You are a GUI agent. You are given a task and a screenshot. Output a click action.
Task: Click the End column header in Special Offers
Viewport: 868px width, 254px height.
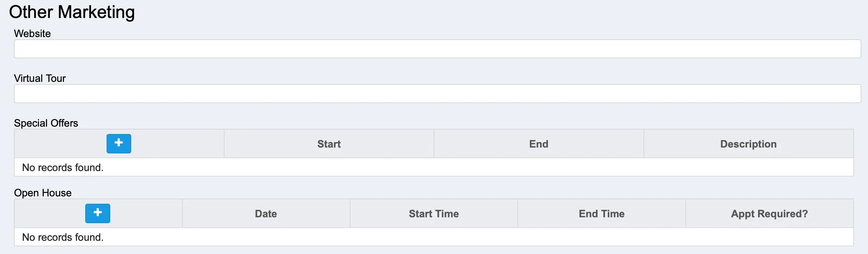(x=539, y=144)
